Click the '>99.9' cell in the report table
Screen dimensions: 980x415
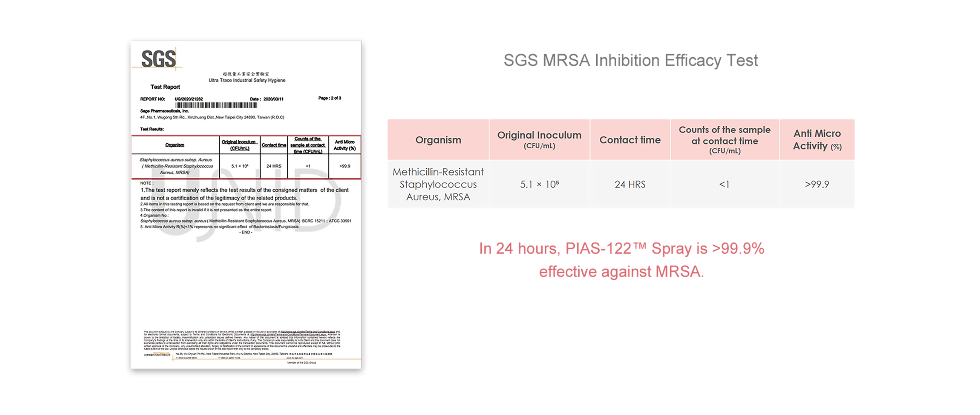[345, 166]
